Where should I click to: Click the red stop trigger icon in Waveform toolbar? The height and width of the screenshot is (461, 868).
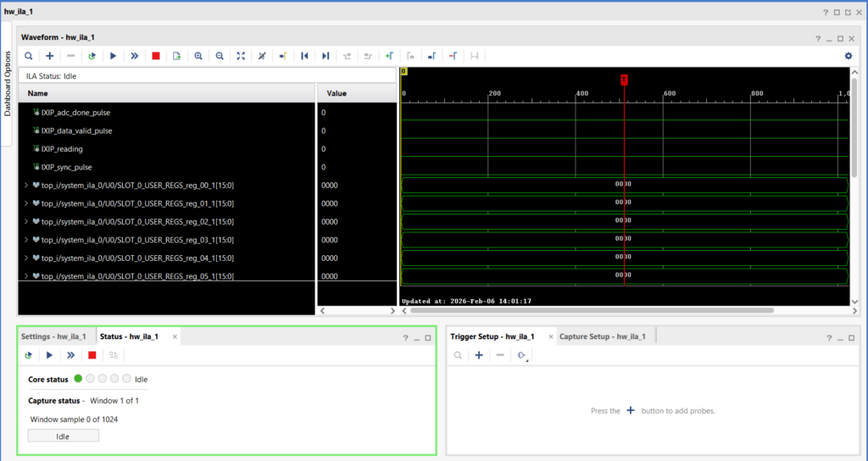(155, 56)
